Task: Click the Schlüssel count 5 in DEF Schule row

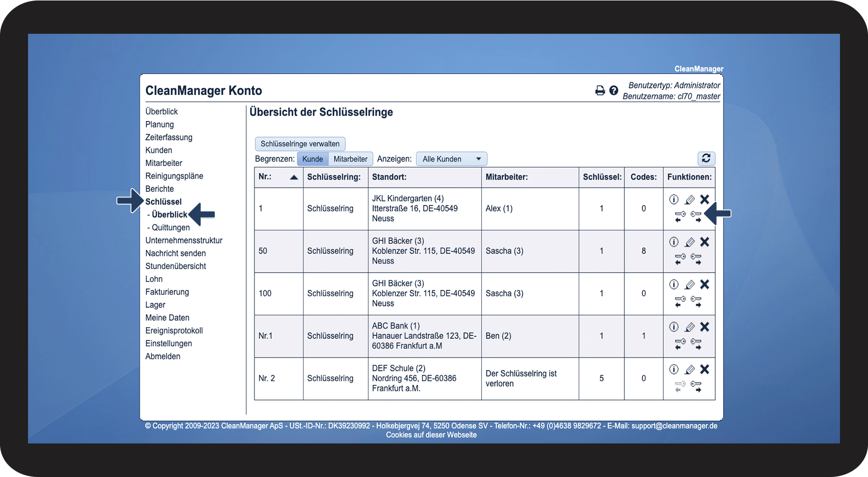Action: coord(601,378)
